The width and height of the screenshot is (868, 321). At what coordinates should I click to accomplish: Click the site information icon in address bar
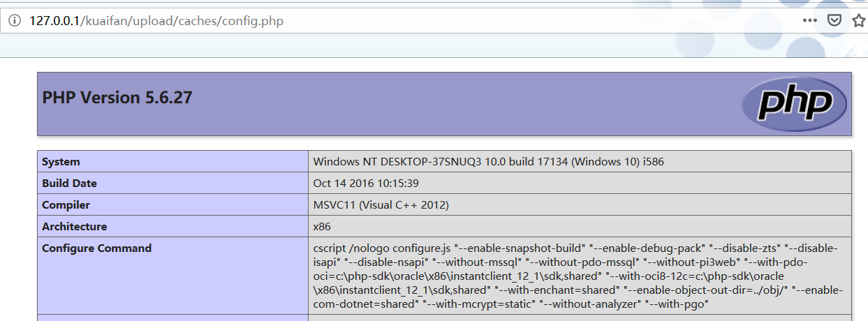point(15,21)
